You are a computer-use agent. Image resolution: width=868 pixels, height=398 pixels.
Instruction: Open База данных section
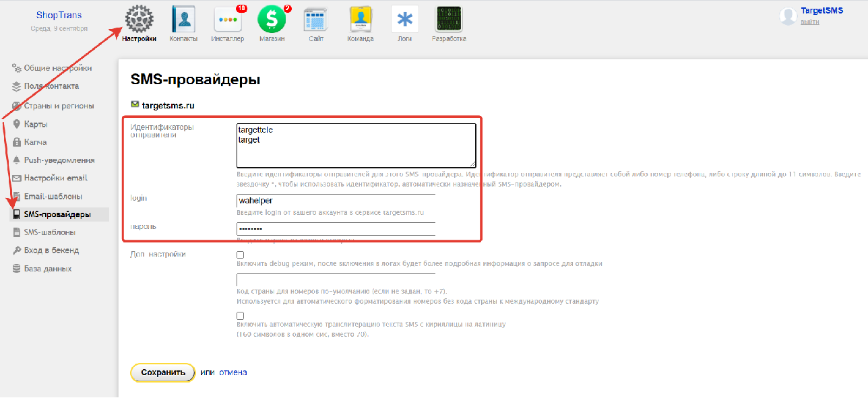point(48,269)
